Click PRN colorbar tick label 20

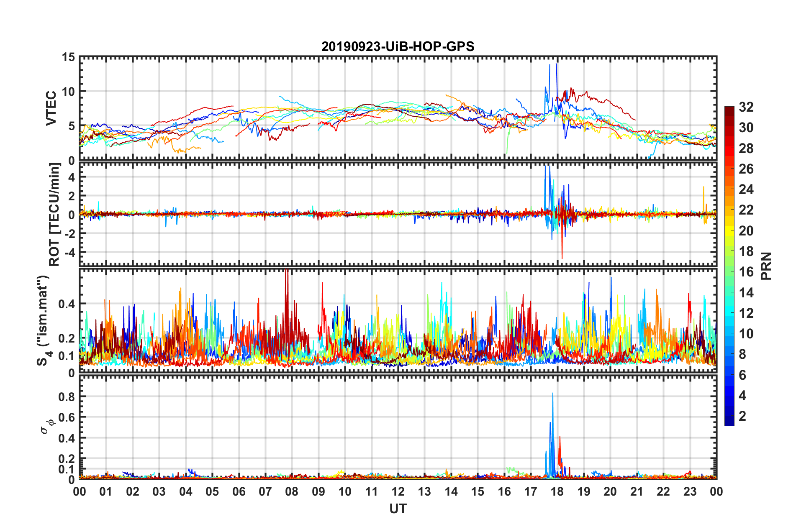click(x=746, y=231)
